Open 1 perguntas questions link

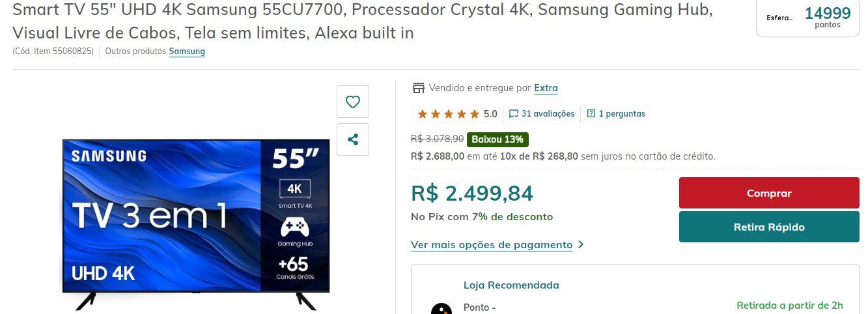622,113
